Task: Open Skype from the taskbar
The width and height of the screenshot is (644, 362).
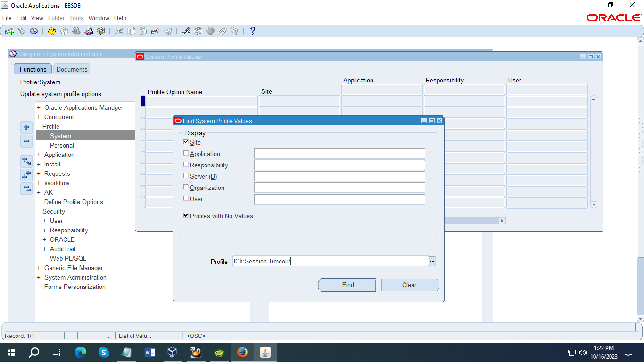Action: [103, 352]
